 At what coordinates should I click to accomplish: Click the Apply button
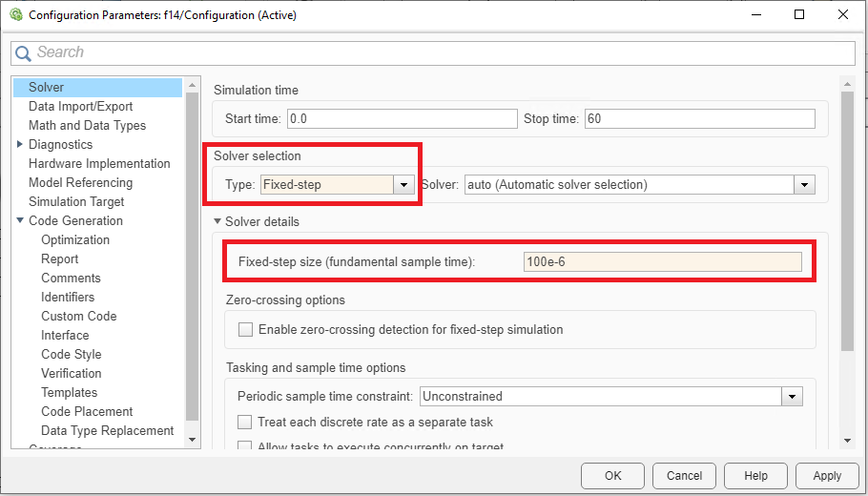click(x=827, y=476)
